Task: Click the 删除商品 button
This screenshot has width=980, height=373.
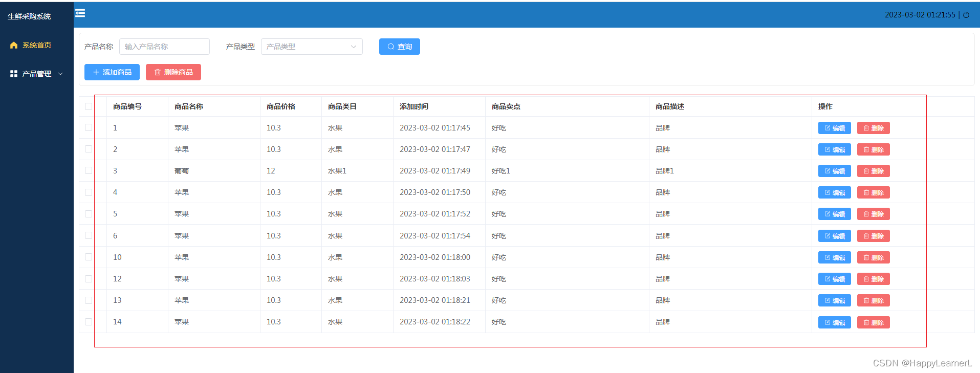Action: [173, 72]
